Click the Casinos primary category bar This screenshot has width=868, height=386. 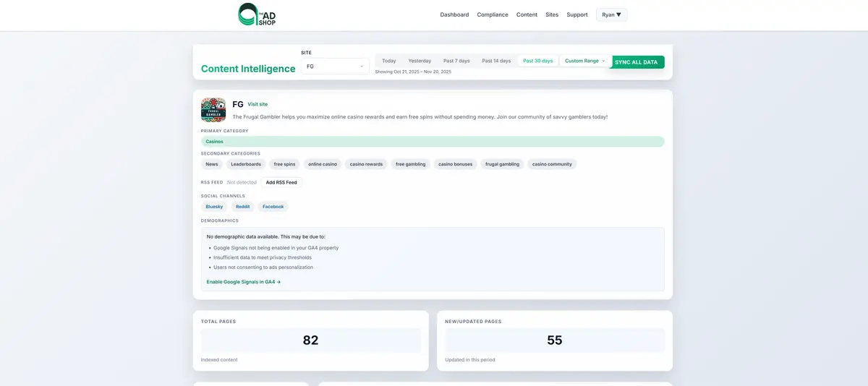pos(432,142)
